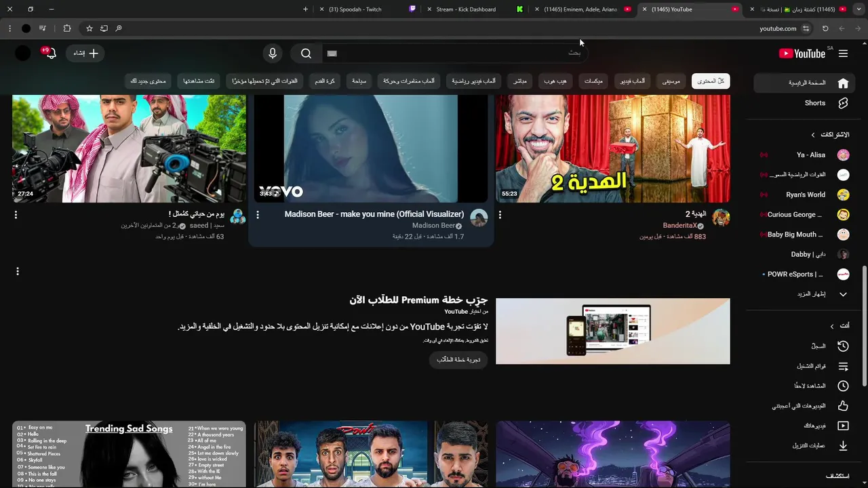Select مباشر filter chip
Image resolution: width=868 pixels, height=488 pixels.
(x=520, y=81)
